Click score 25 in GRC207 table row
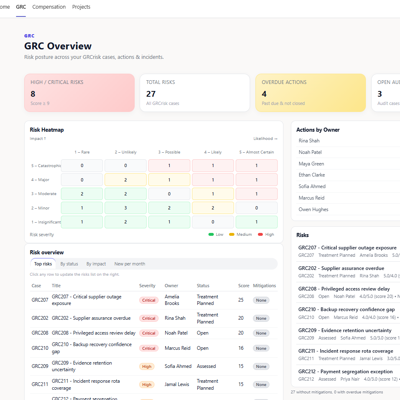The height and width of the screenshot is (400, 400). 241,300
